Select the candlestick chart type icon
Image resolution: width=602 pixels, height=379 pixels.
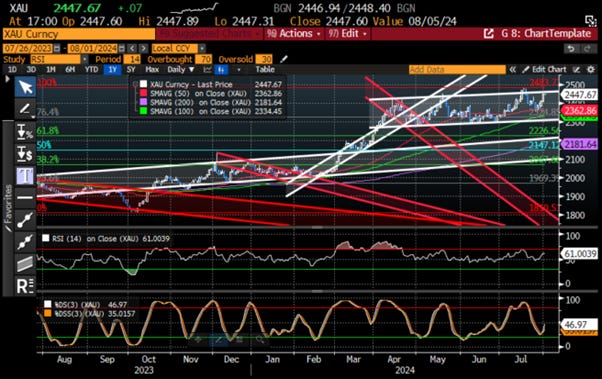tap(222, 70)
